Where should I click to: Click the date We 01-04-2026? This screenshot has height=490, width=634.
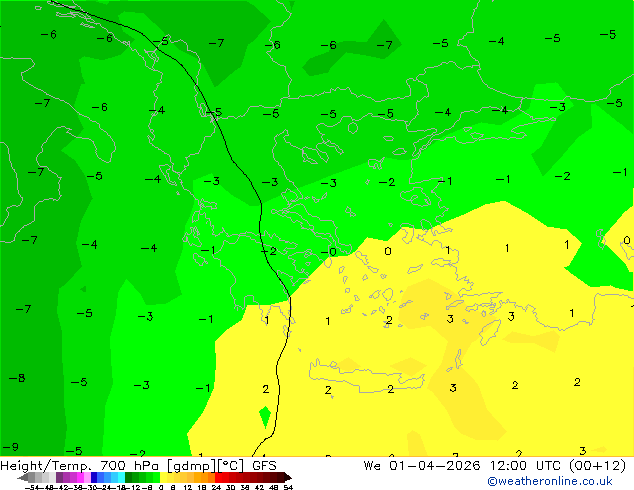click(x=422, y=466)
